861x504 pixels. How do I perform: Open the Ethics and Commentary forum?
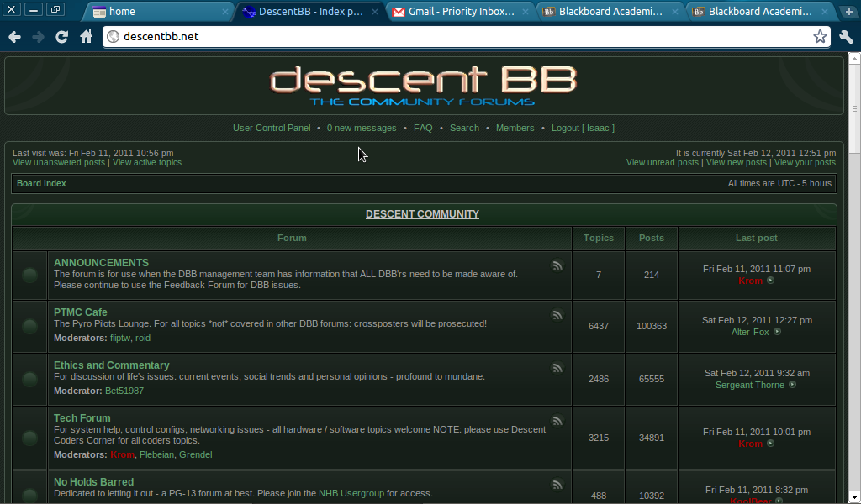[x=112, y=365]
